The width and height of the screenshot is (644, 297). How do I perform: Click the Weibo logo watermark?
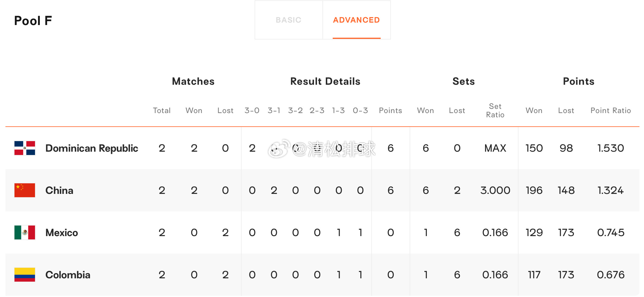click(x=279, y=148)
